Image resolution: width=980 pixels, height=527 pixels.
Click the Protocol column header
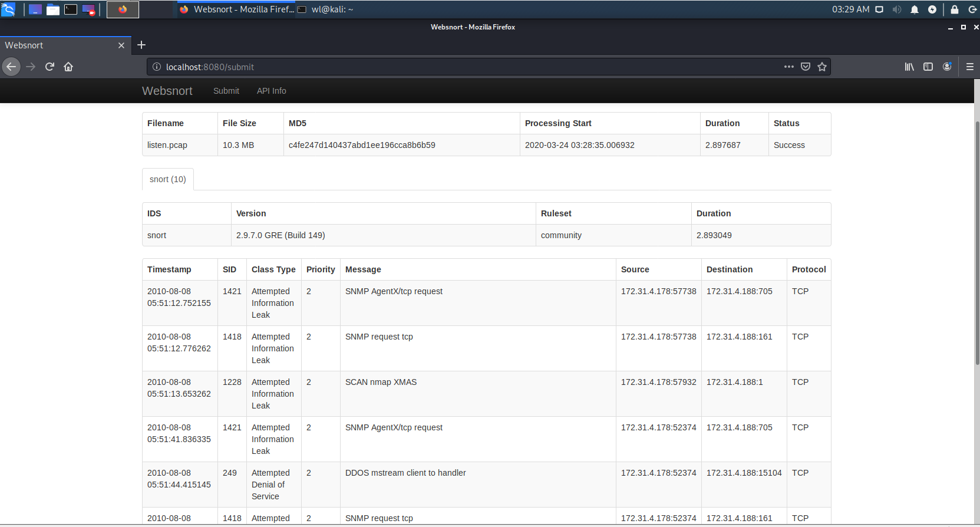(809, 269)
